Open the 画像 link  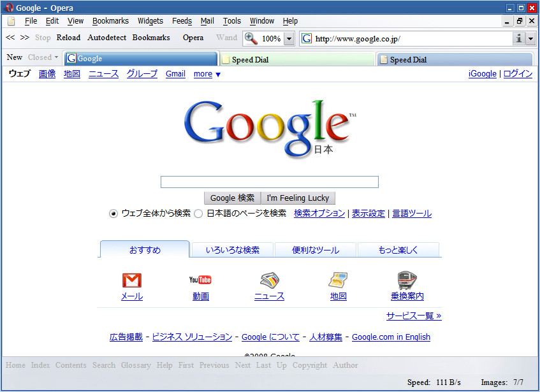coord(47,74)
